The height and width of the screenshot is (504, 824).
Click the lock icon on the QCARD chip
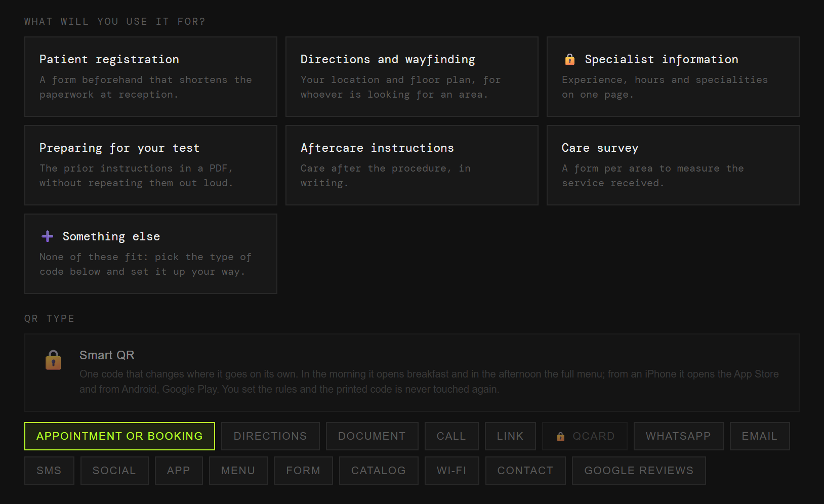tap(561, 436)
